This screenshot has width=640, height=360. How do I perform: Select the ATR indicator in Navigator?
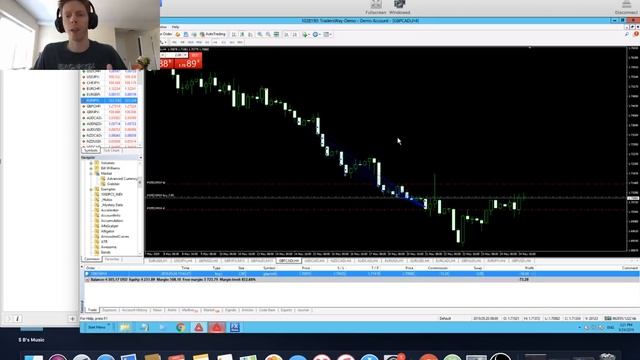coord(104,242)
